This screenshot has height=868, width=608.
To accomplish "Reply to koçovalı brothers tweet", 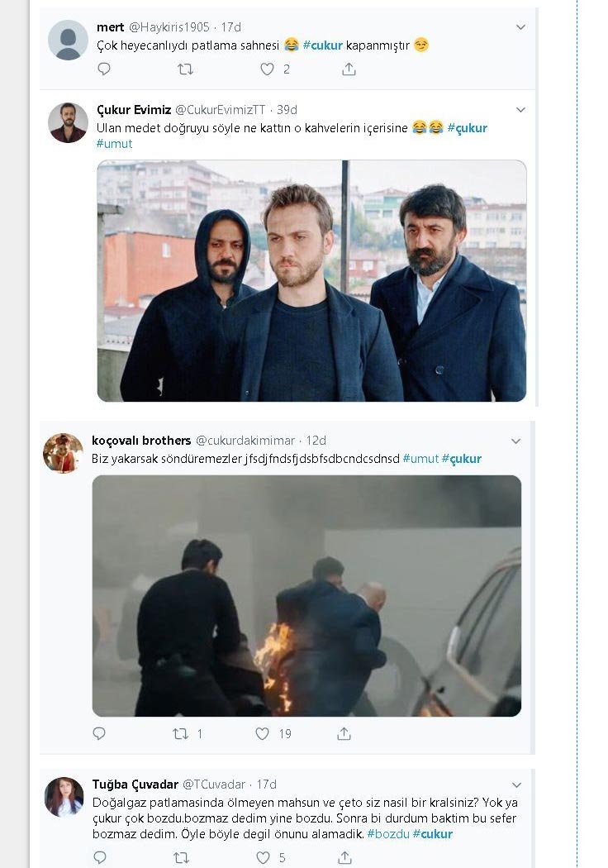I will coord(99,733).
